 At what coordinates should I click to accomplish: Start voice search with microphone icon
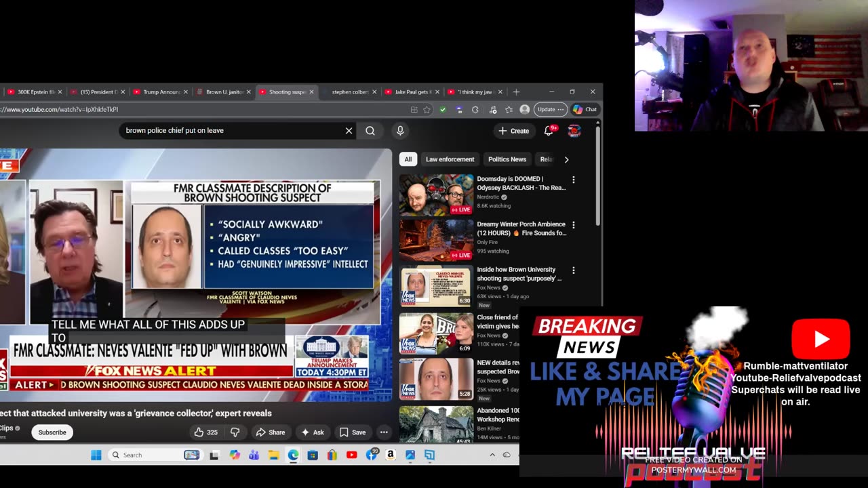[400, 131]
